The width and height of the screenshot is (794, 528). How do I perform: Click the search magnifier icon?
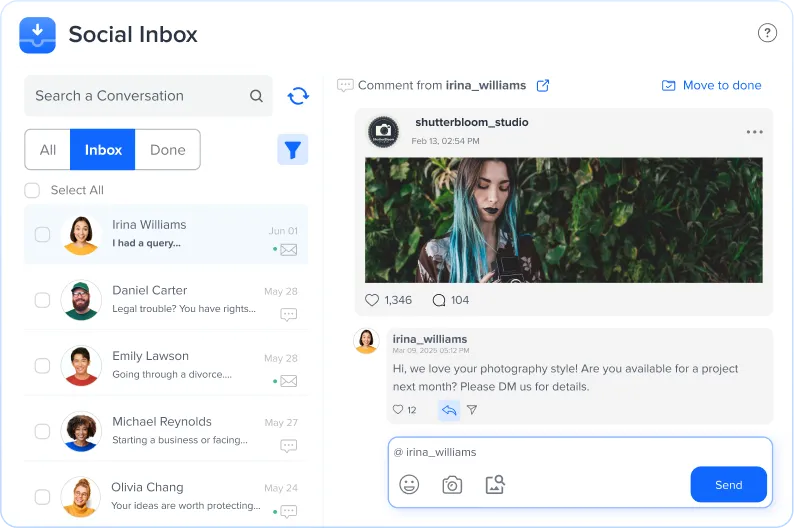(256, 96)
